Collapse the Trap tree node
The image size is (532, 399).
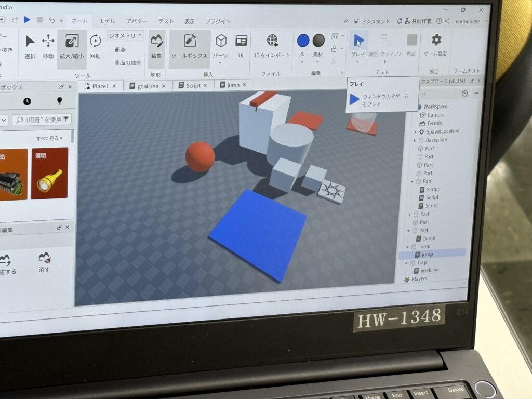[x=406, y=263]
